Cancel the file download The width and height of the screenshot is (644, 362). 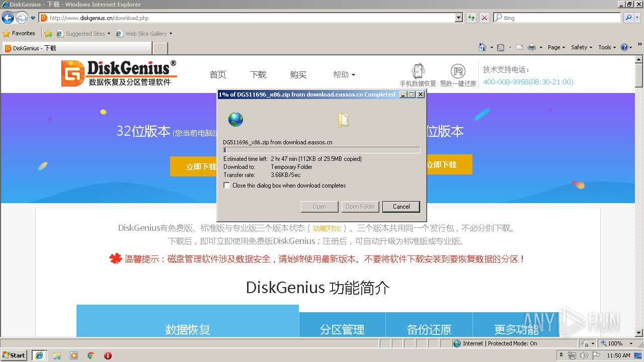(x=401, y=207)
